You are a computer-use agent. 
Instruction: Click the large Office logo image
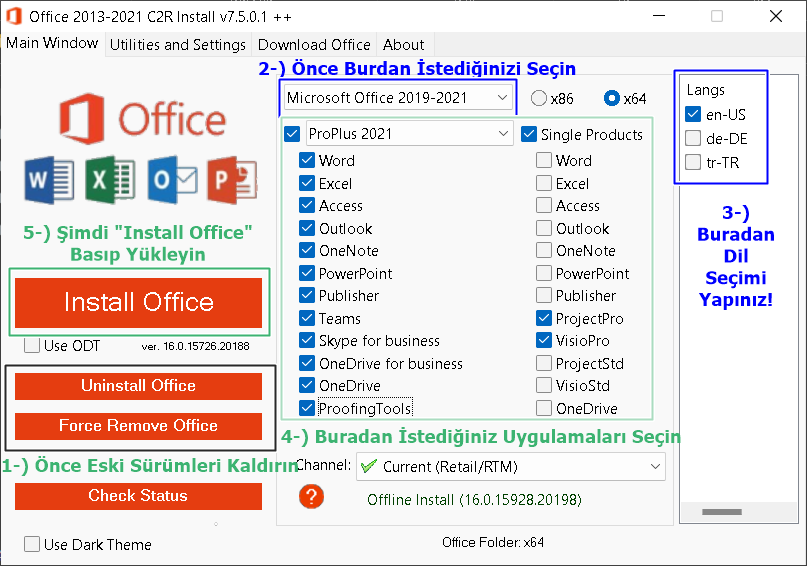[x=143, y=119]
